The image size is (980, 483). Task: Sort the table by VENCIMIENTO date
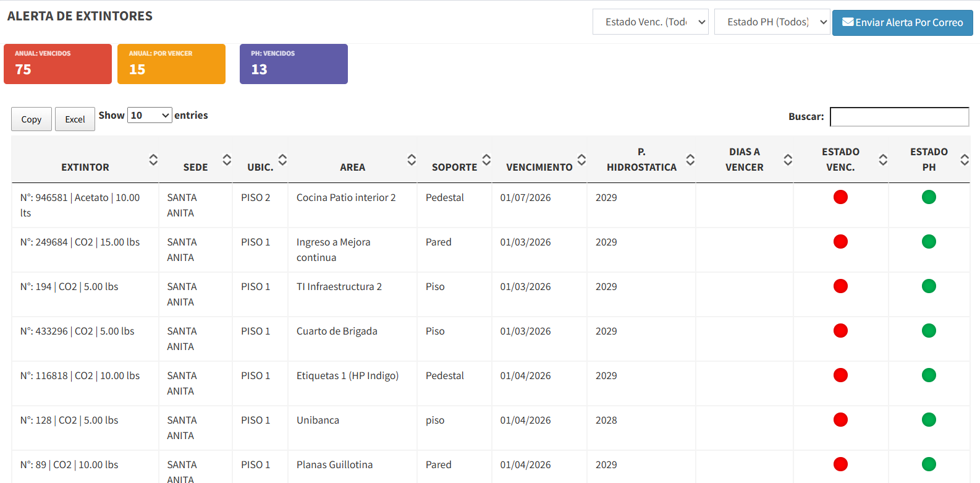pos(539,160)
